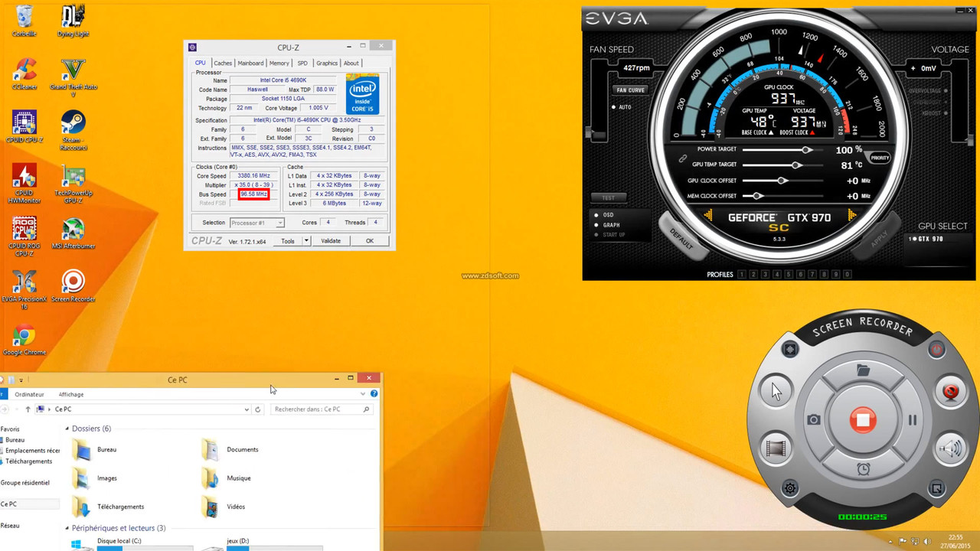Viewport: 980px width, 551px height.
Task: Take a snapshot with the camera icon
Action: click(x=813, y=420)
